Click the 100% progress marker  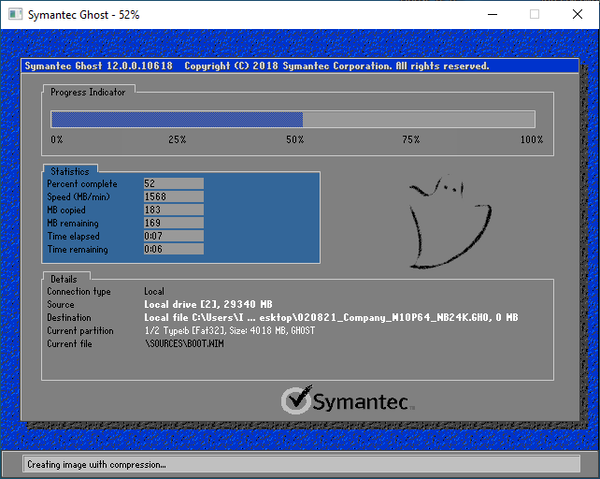(532, 140)
